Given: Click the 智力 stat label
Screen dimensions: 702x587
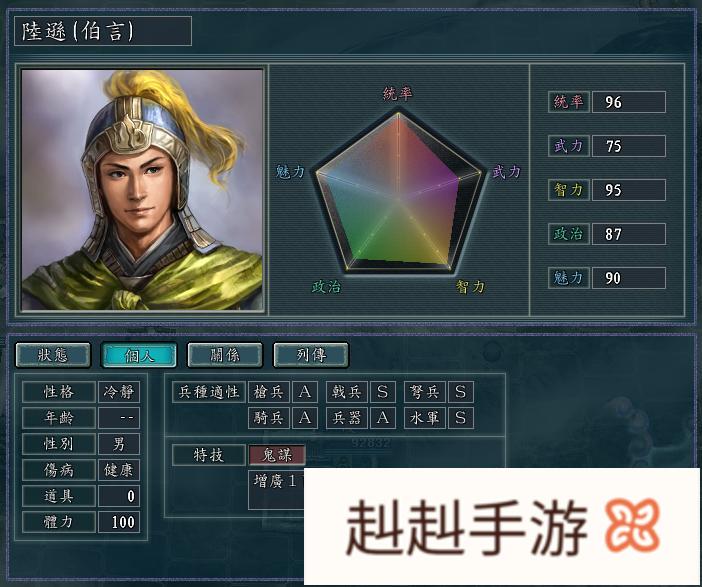Looking at the screenshot, I should point(569,190).
